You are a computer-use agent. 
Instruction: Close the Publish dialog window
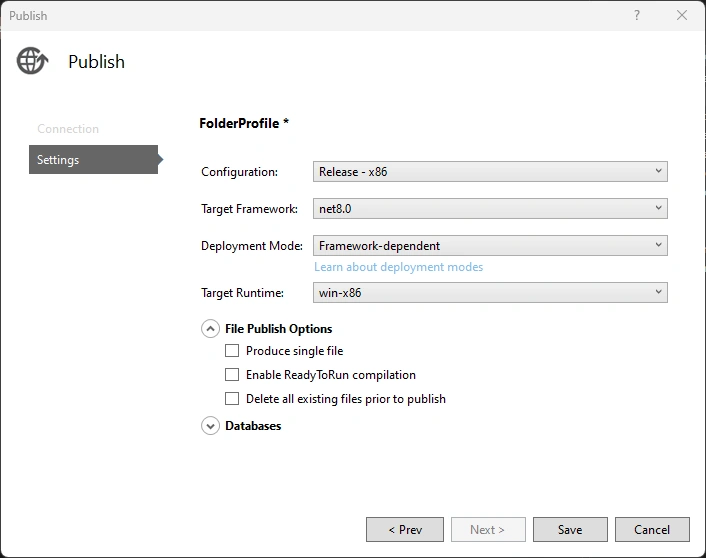682,15
